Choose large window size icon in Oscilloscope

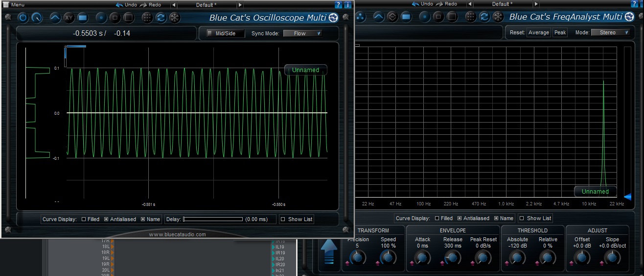coord(128,18)
